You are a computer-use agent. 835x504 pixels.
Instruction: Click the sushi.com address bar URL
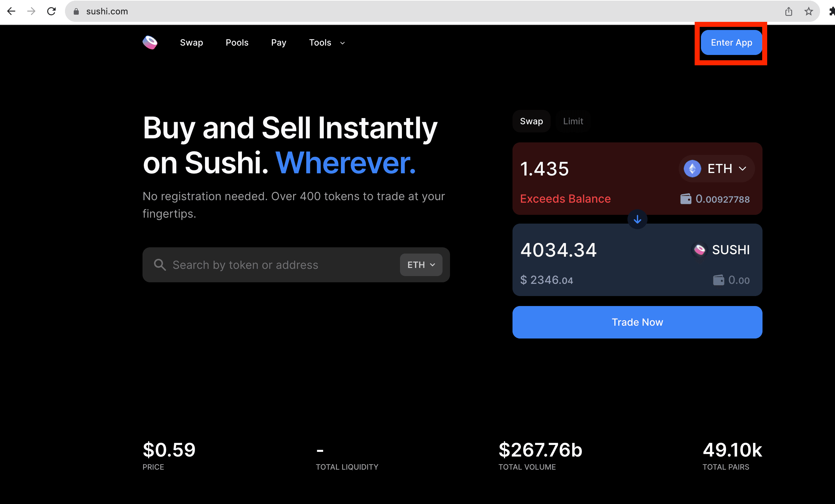pos(107,12)
